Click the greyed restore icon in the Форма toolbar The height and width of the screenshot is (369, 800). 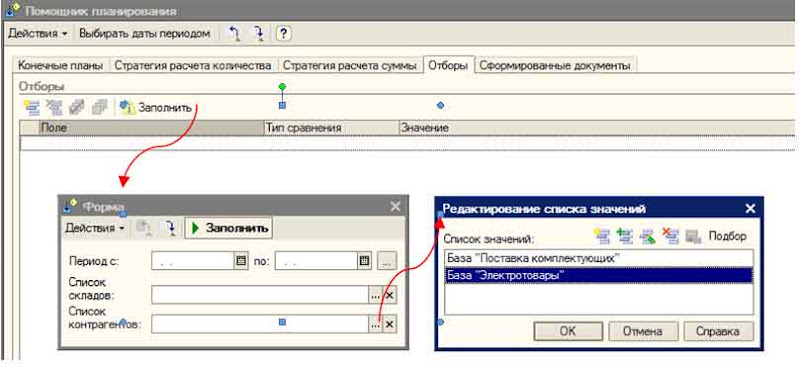143,228
